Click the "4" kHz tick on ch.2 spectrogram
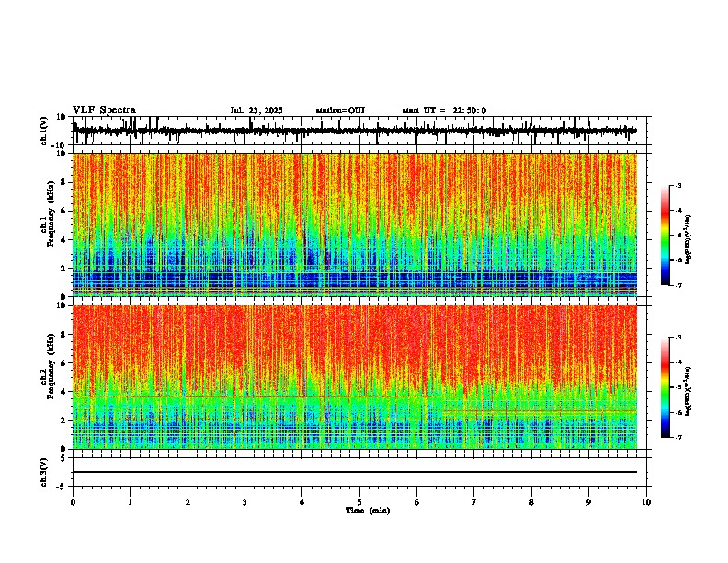The width and height of the screenshot is (728, 563). pos(63,392)
